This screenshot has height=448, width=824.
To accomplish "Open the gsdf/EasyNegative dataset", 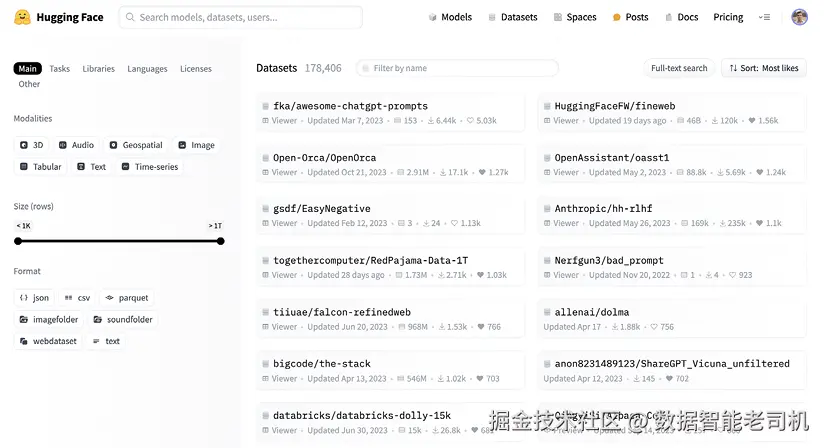I will coord(390,215).
